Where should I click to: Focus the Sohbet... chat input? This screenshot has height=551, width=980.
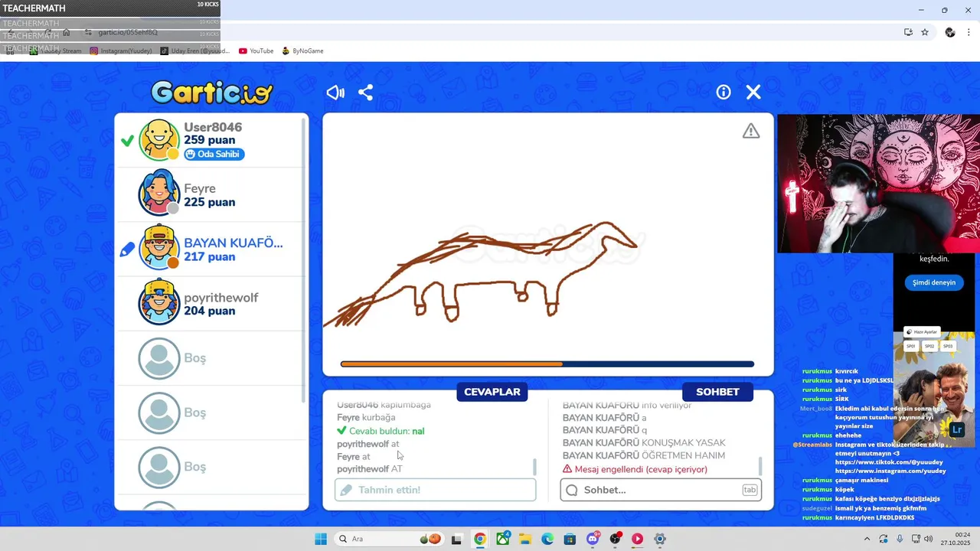[661, 490]
